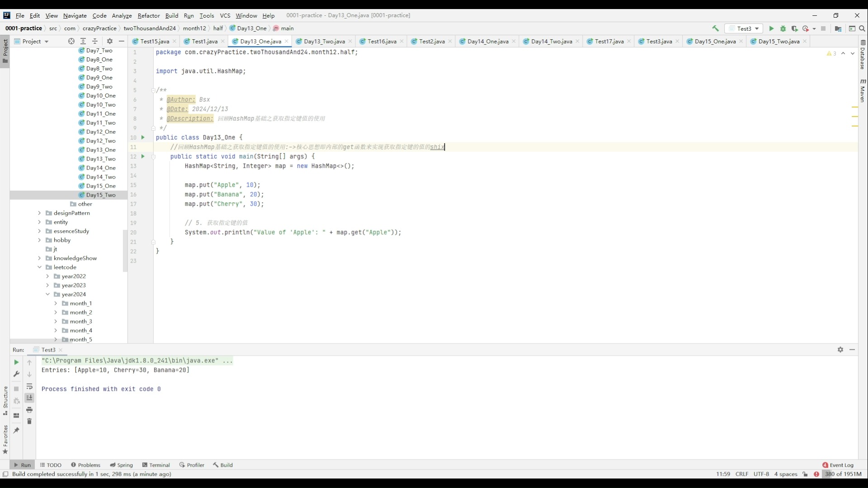Run with Coverage from top toolbar
868x488 pixels.
pyautogui.click(x=794, y=28)
